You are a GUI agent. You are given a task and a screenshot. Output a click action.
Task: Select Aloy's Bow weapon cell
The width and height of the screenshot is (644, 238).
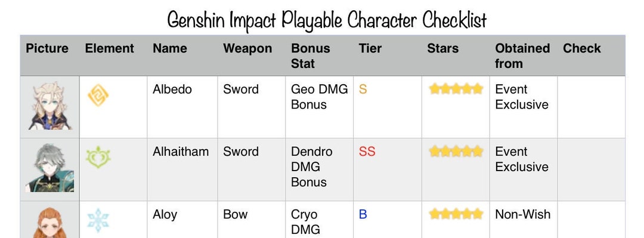point(252,220)
